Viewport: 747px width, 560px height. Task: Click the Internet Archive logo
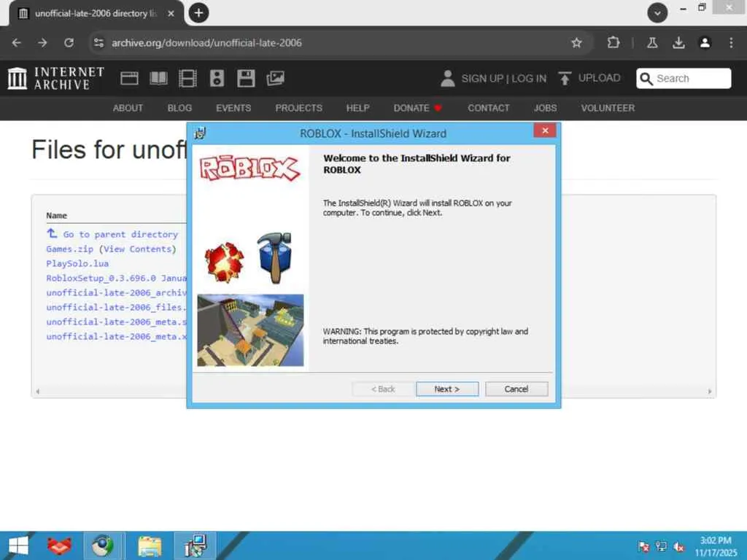(55, 78)
